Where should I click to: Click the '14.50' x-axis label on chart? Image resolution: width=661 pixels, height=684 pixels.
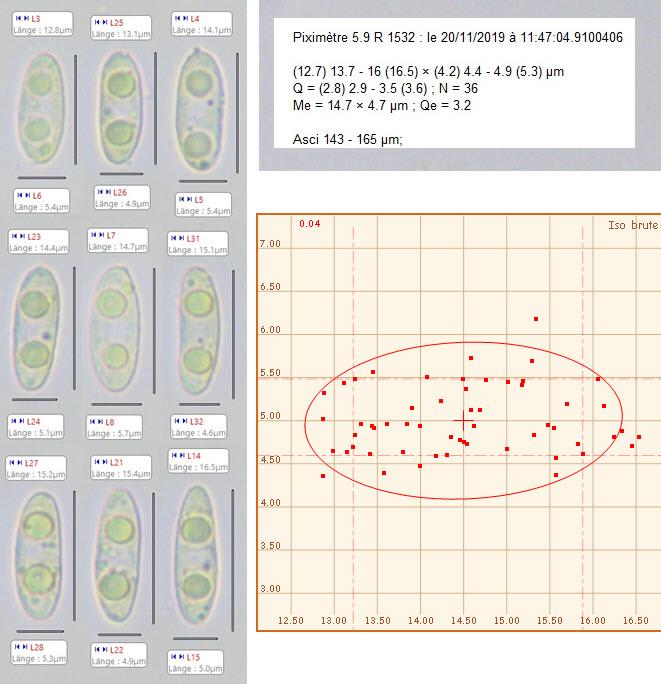(463, 620)
